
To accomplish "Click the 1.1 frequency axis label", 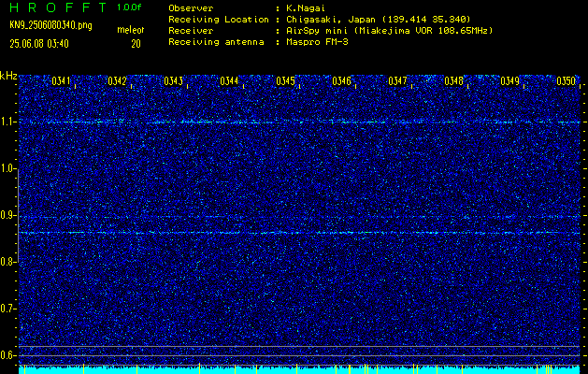I will (x=7, y=122).
